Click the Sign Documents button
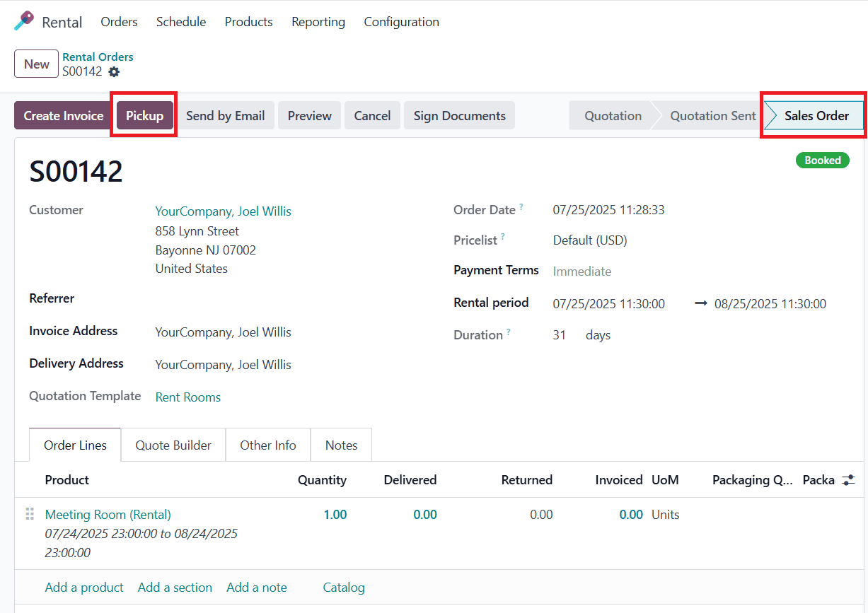This screenshot has width=868, height=613. pos(459,116)
